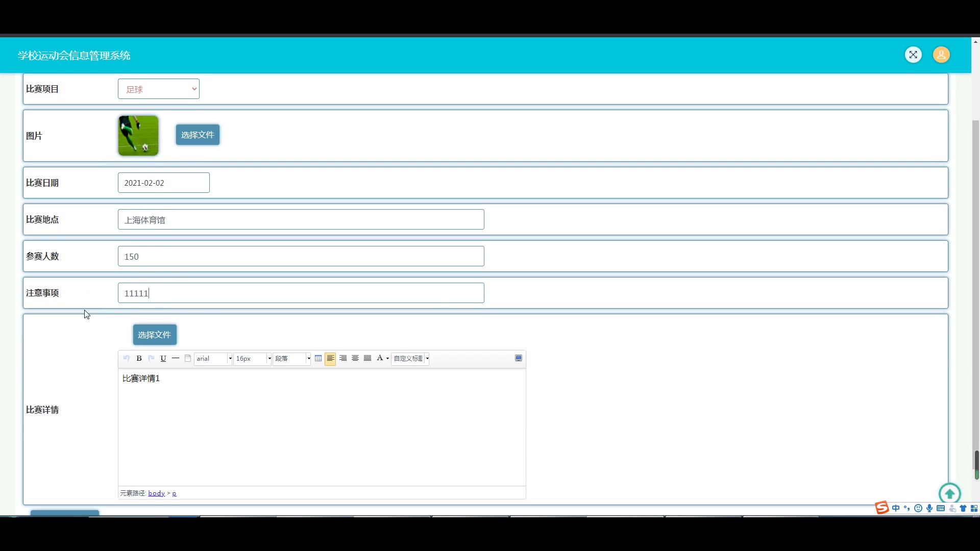The image size is (980, 551).
Task: Toggle bold formatting in the rich text editor
Action: [139, 358]
